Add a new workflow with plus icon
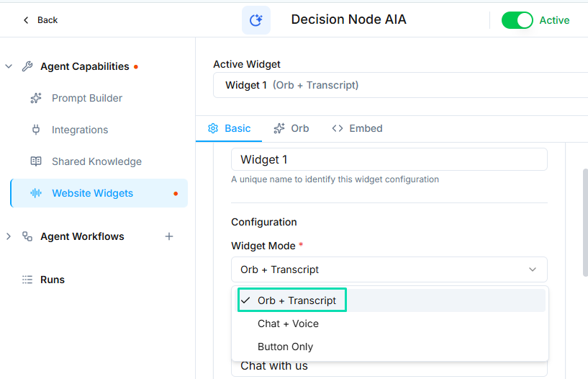This screenshot has height=379, width=588. (x=169, y=236)
